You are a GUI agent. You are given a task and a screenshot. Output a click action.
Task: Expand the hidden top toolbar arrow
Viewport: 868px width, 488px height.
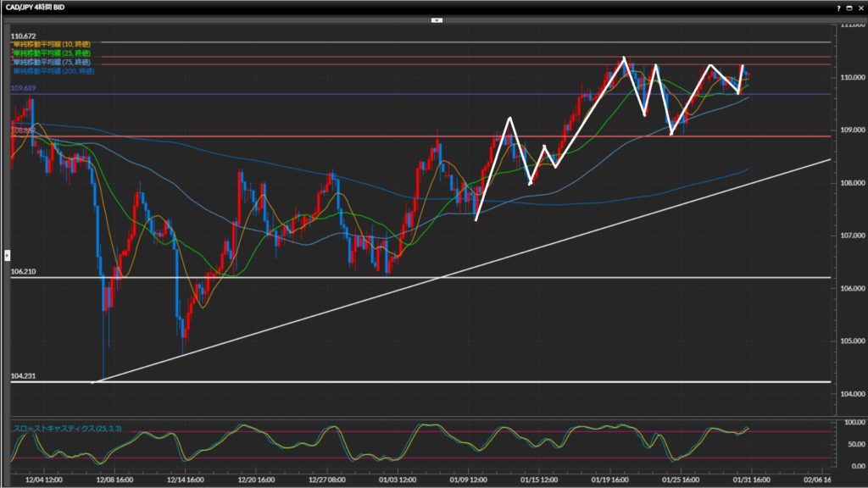(437, 19)
